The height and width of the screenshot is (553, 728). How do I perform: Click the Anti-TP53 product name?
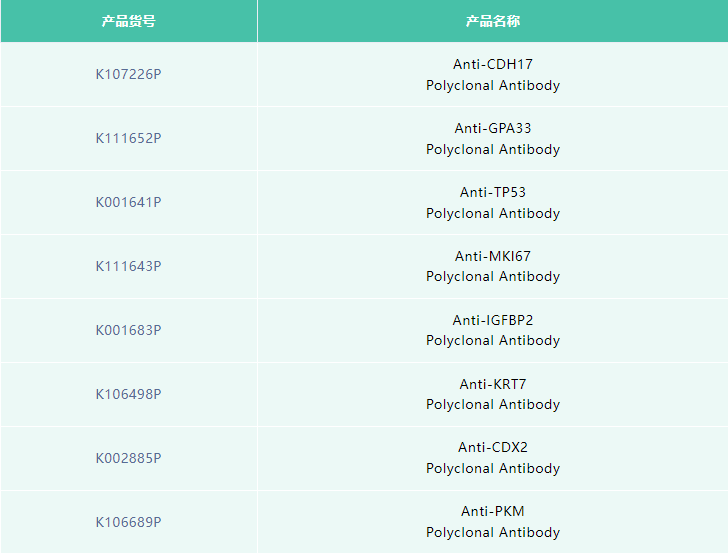pos(492,192)
